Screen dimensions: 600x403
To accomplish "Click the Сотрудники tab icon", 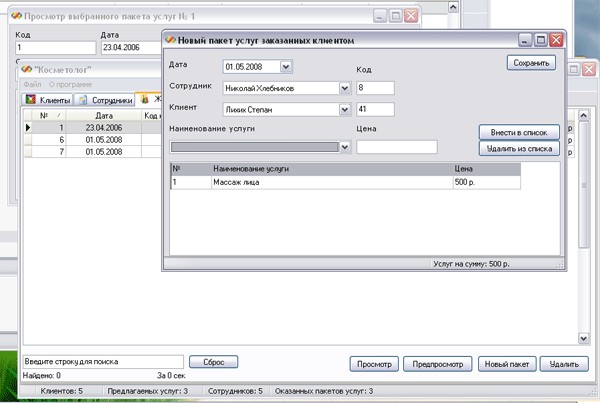I will tap(83, 100).
